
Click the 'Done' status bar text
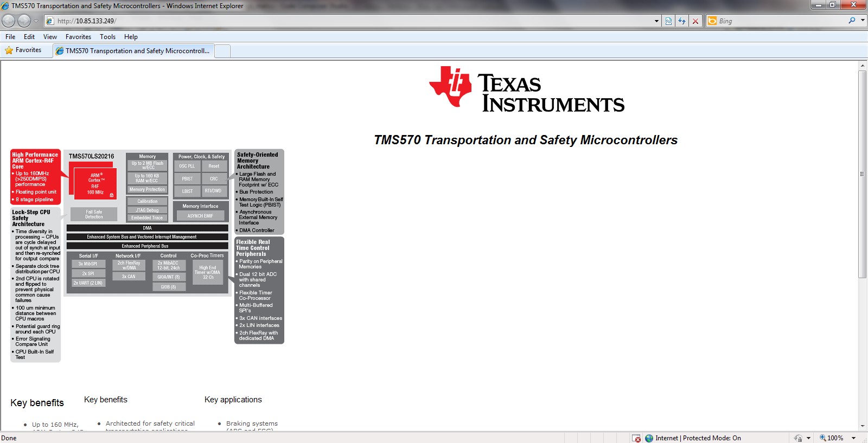point(9,438)
